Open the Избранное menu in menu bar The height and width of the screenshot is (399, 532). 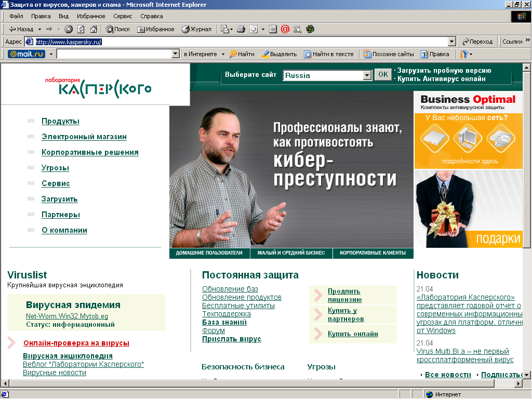click(x=91, y=16)
